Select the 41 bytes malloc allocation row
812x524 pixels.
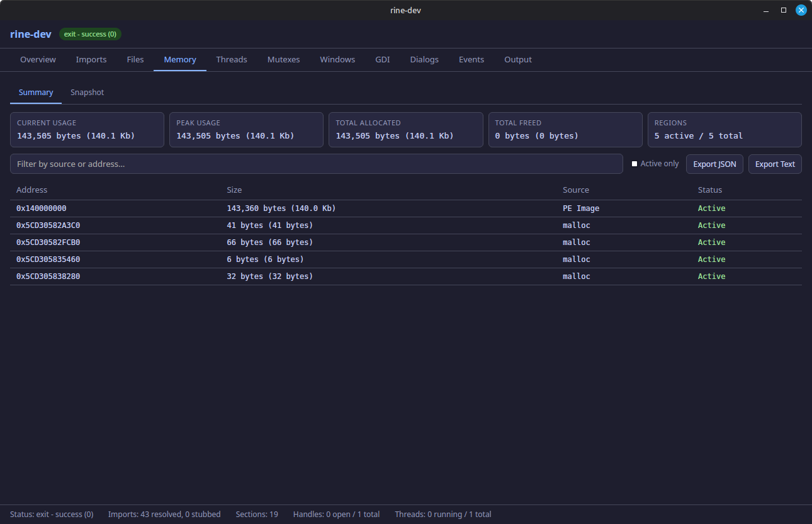(252, 225)
